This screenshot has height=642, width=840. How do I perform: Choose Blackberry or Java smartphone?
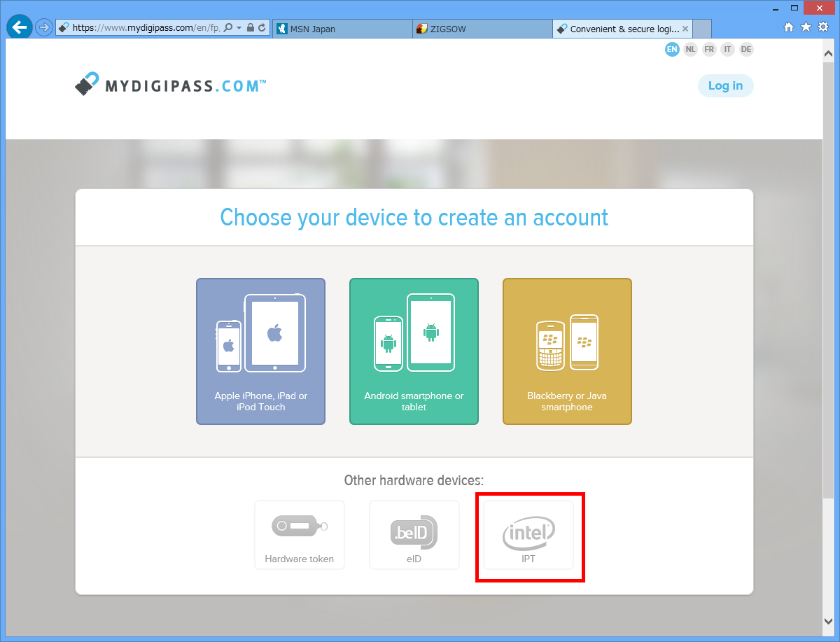pyautogui.click(x=567, y=351)
